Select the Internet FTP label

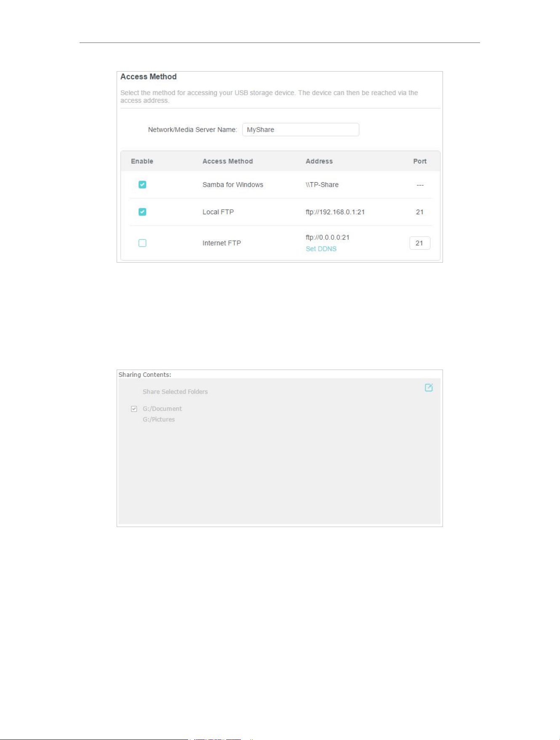pos(221,243)
